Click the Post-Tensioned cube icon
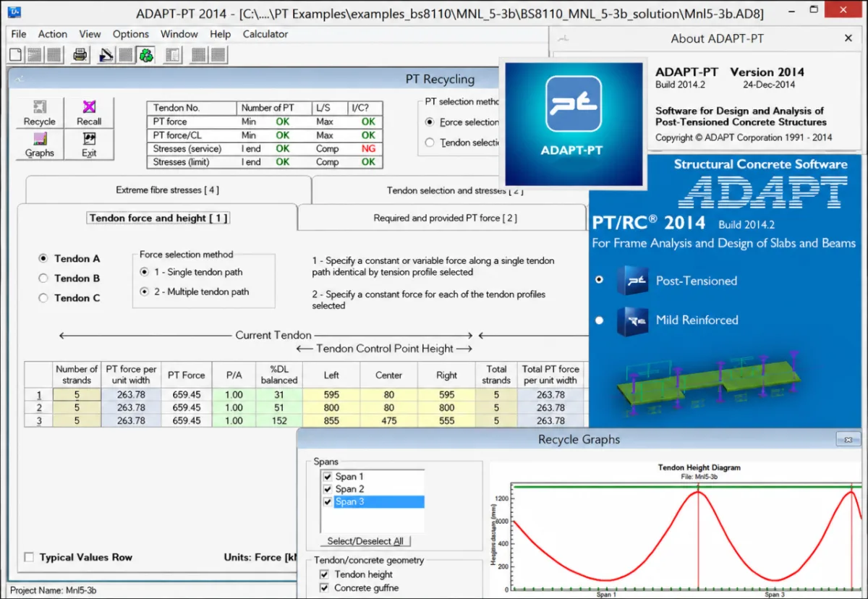The width and height of the screenshot is (868, 599). (x=632, y=281)
